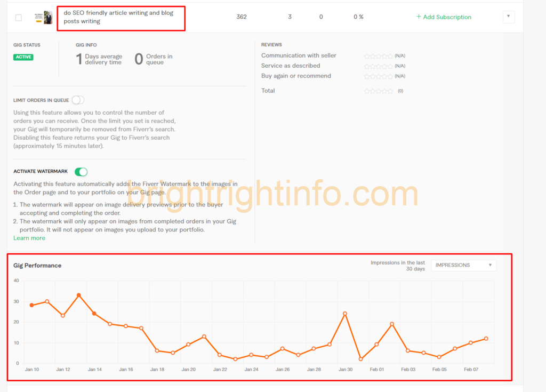
Task: Select the Jan 13 peak data point
Action: (78, 295)
